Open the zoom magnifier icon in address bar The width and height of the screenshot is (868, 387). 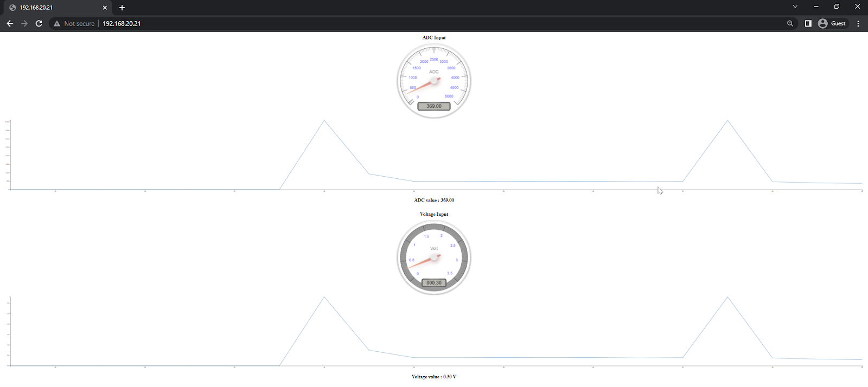click(x=790, y=23)
